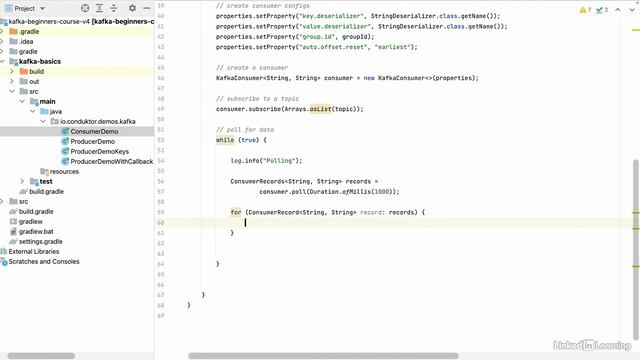The image size is (640, 360).
Task: Select the gradlew file
Action: tap(31, 221)
